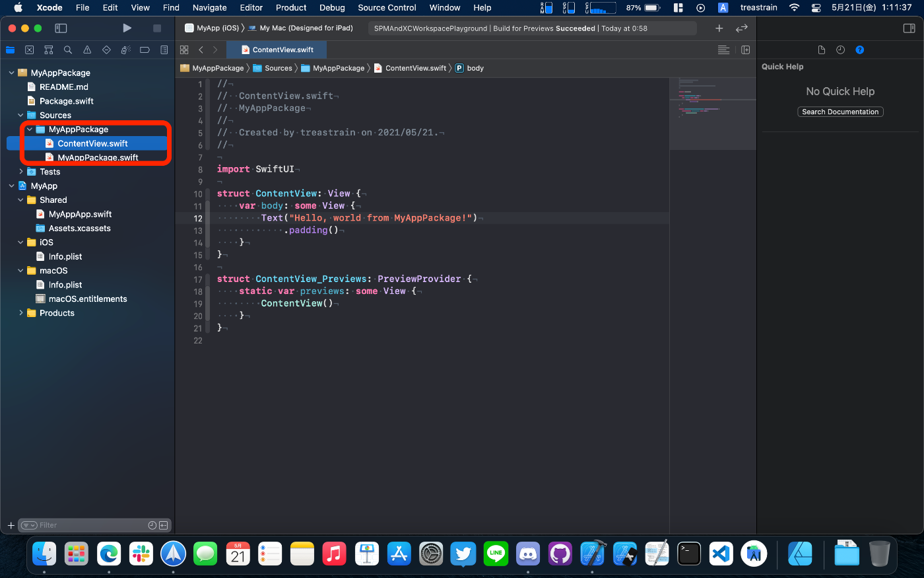The image size is (924, 578).
Task: Show the Issue navigator warning icon
Action: pyautogui.click(x=87, y=50)
